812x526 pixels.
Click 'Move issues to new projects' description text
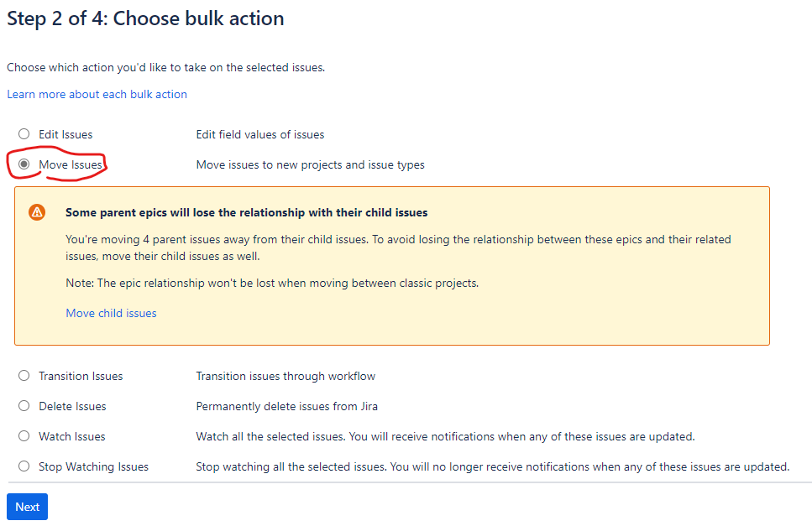[x=310, y=164]
